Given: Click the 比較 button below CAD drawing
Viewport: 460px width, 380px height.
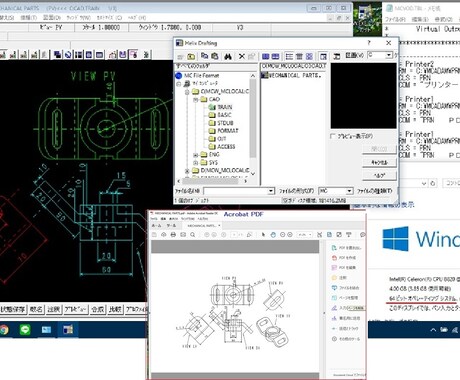Looking at the screenshot, I should 115,310.
